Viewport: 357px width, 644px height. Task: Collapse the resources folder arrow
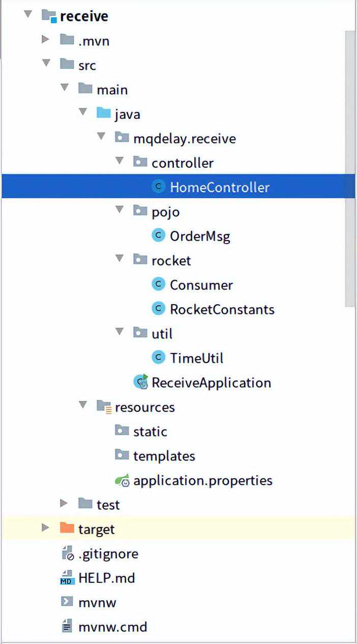(83, 406)
